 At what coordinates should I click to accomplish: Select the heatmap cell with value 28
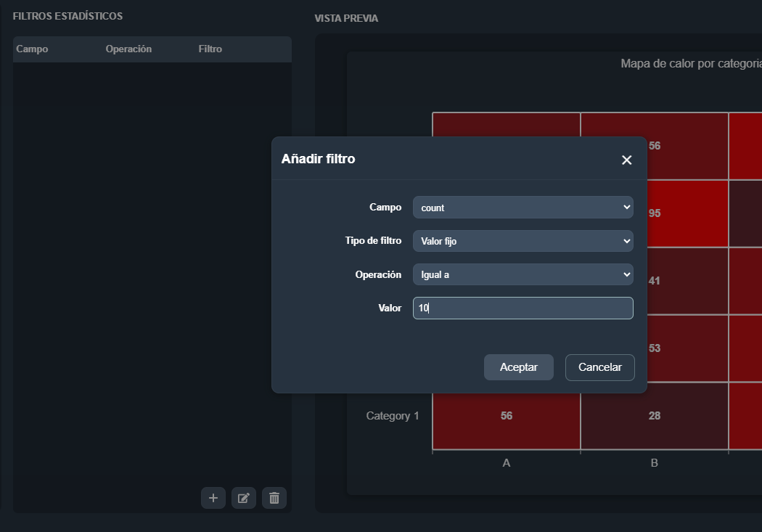(654, 416)
